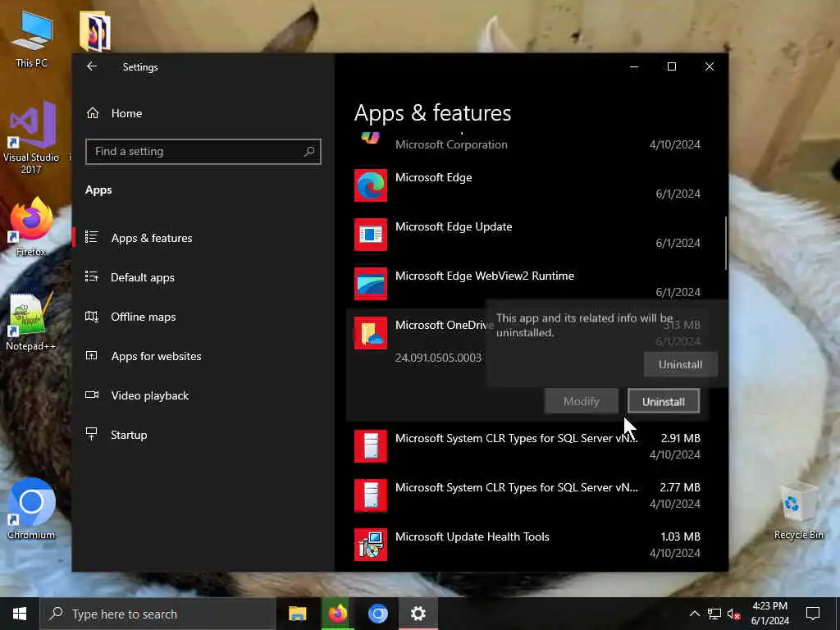Show hidden tray icons chevron
This screenshot has width=840, height=630.
point(694,614)
